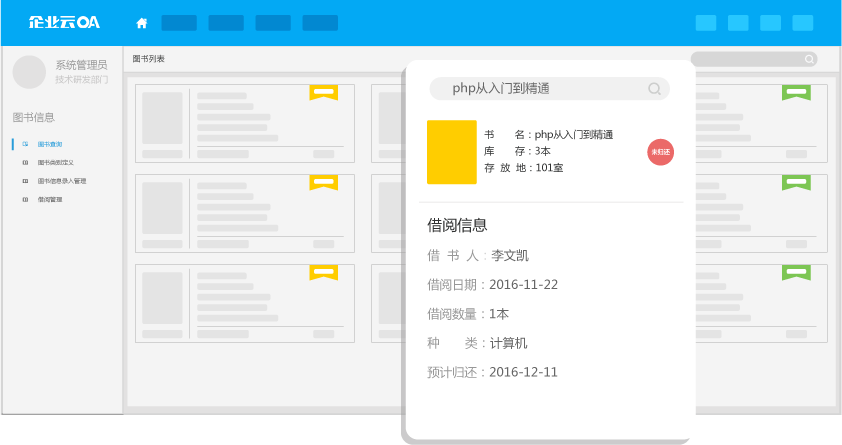Click the icon beside 图书类别定义 in sidebar
Viewport: 842px width, 445px height.
point(25,162)
